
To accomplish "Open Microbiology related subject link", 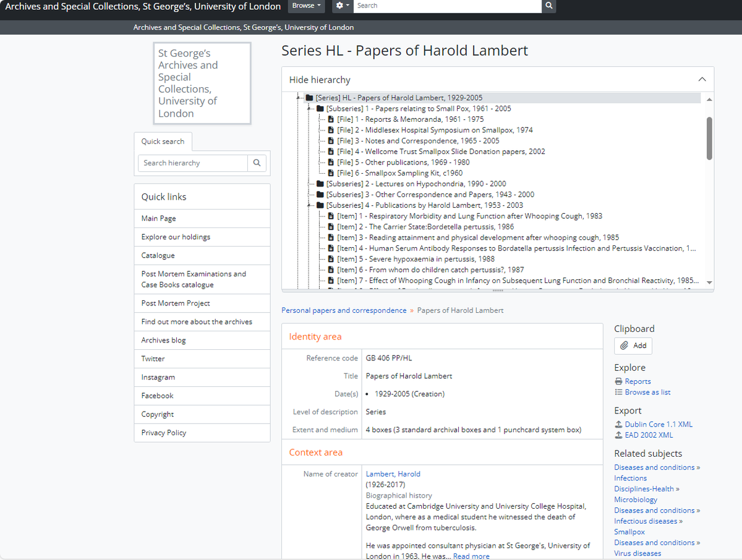I will (x=636, y=499).
